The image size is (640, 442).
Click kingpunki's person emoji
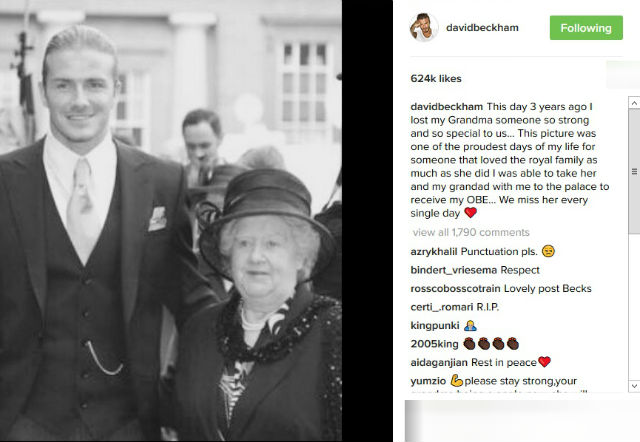tap(470, 325)
